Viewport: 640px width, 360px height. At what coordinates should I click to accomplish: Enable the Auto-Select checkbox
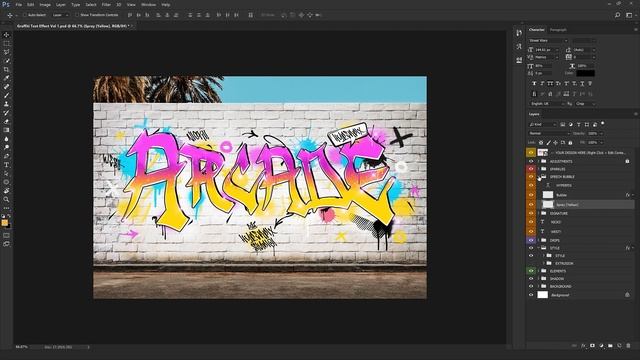(x=24, y=15)
